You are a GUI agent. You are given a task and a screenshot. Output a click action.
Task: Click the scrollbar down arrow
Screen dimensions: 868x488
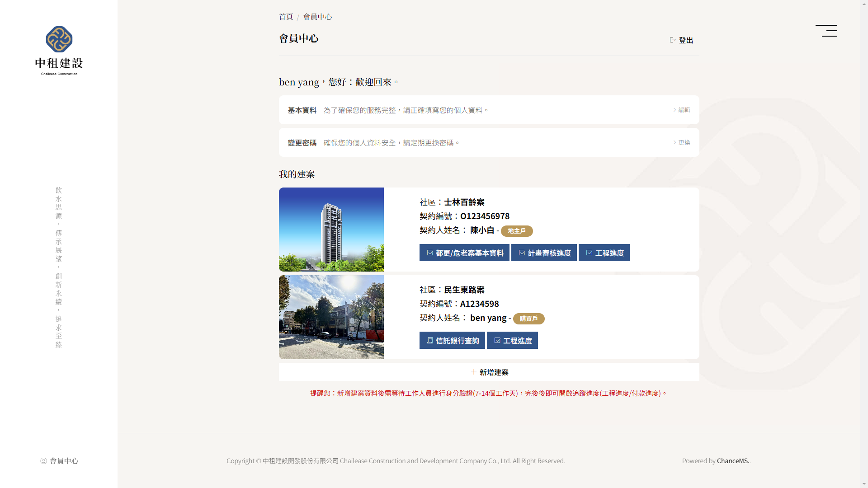point(864,483)
